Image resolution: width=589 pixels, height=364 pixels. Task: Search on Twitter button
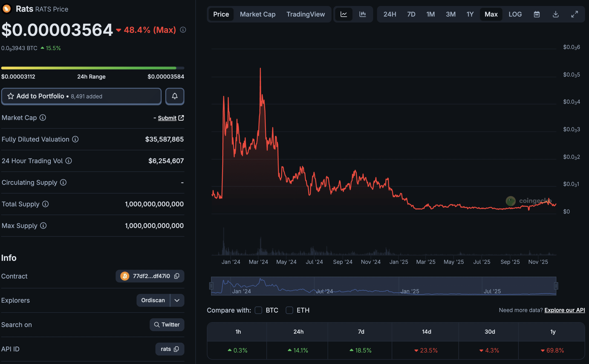(167, 324)
